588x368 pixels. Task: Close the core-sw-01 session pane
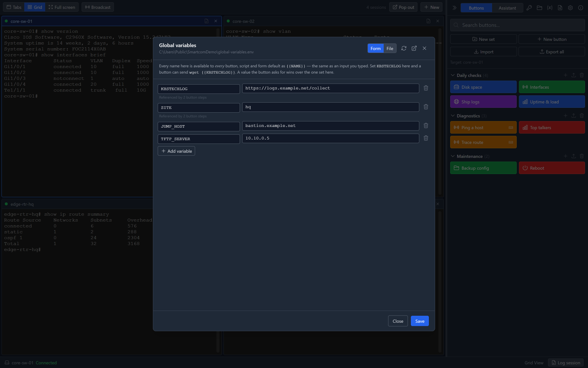216,21
